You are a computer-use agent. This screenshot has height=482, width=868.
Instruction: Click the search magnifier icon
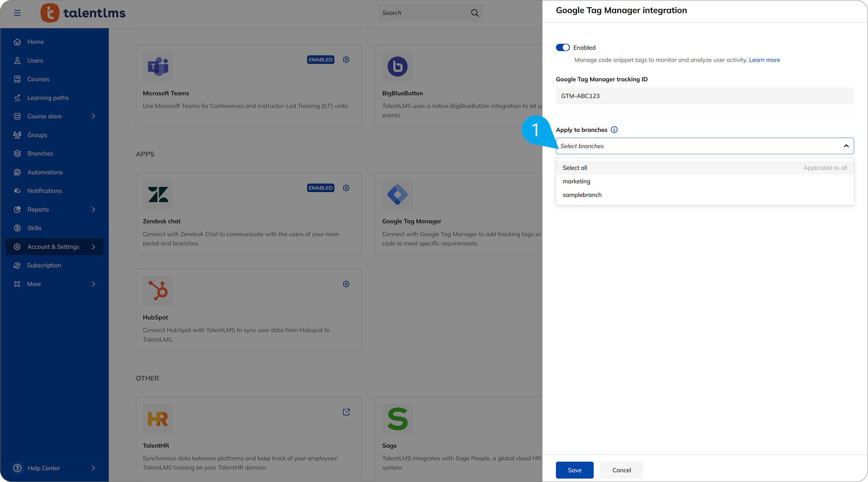tap(475, 13)
